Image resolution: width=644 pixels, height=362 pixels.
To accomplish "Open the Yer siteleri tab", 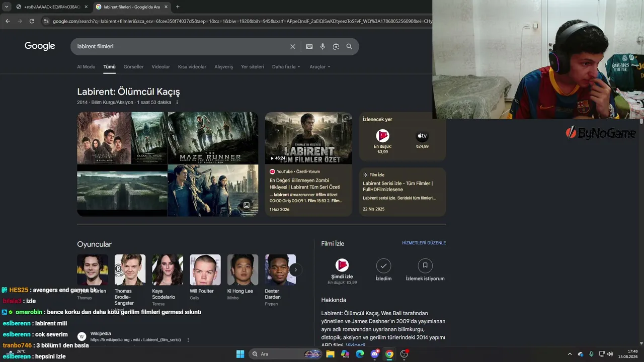I will 253,67.
